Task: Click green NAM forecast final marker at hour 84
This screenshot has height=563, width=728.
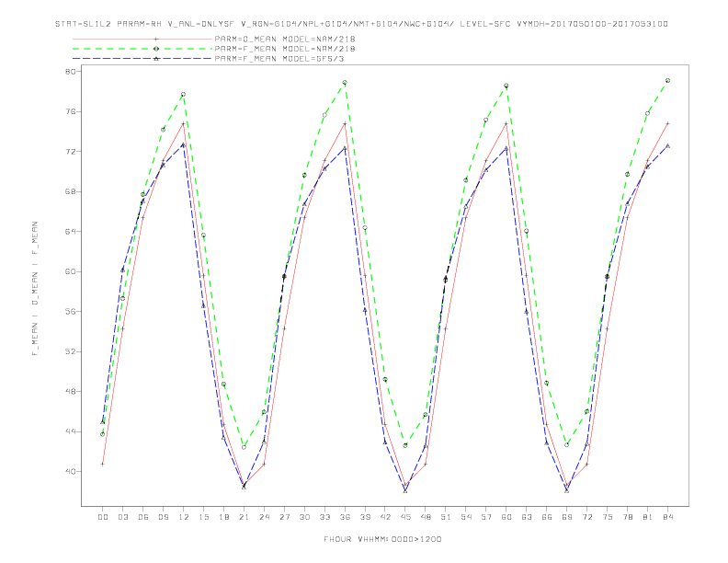Action: point(667,80)
